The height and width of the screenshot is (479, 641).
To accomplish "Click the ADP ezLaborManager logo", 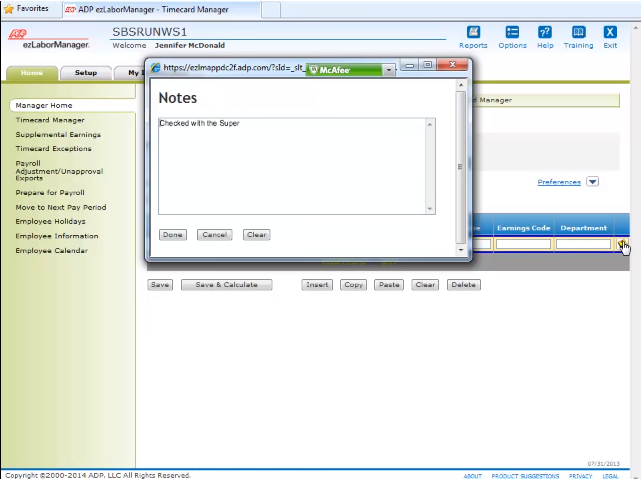I will point(48,39).
